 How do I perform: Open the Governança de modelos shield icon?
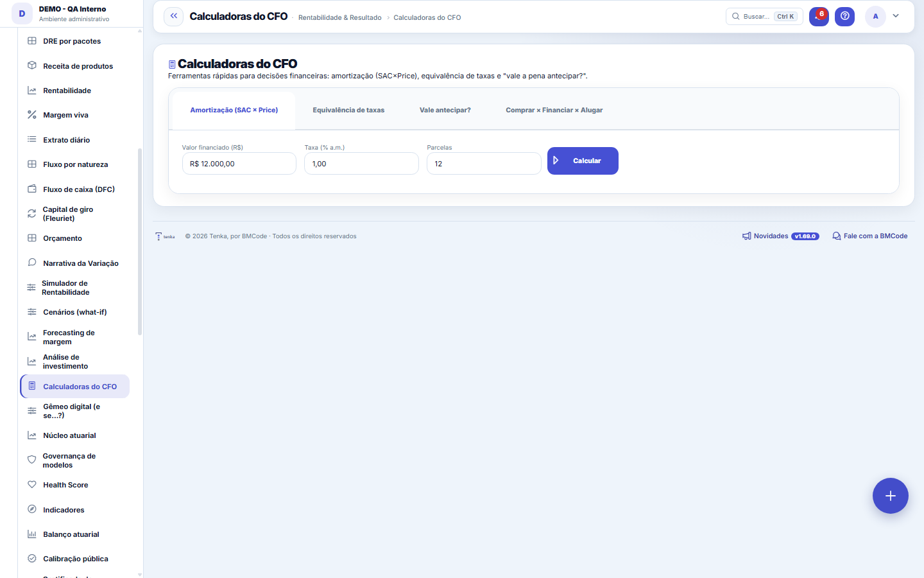pos(31,460)
